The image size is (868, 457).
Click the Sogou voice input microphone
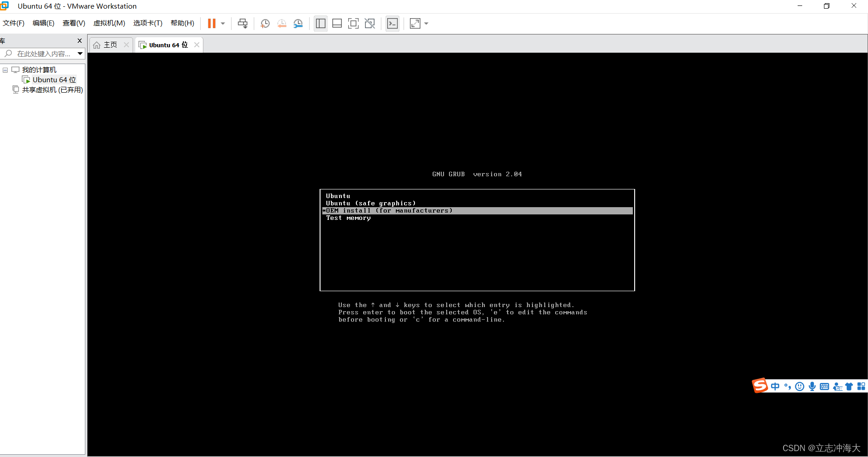(x=812, y=387)
